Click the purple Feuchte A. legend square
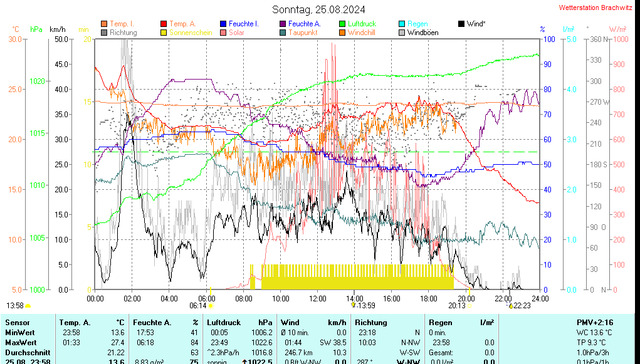 (x=283, y=24)
